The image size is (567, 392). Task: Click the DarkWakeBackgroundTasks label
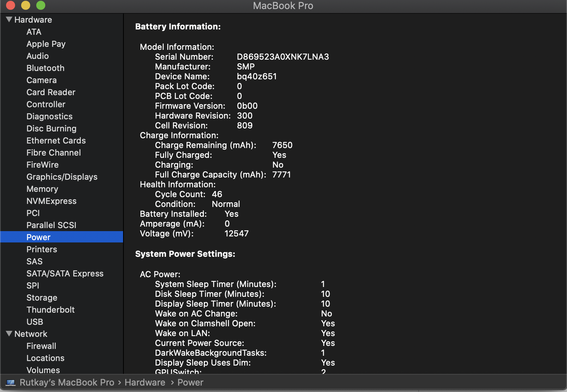coord(211,353)
